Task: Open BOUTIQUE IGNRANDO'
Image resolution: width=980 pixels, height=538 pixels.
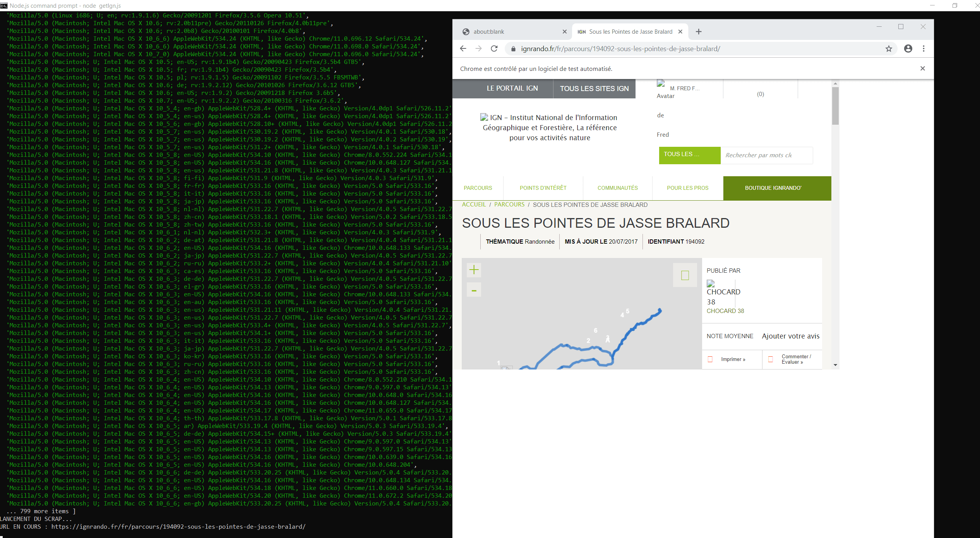Action: [x=777, y=188]
